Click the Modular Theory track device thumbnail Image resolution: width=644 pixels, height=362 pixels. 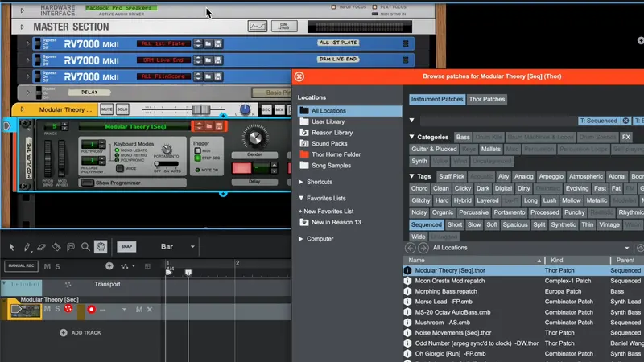tap(25, 311)
